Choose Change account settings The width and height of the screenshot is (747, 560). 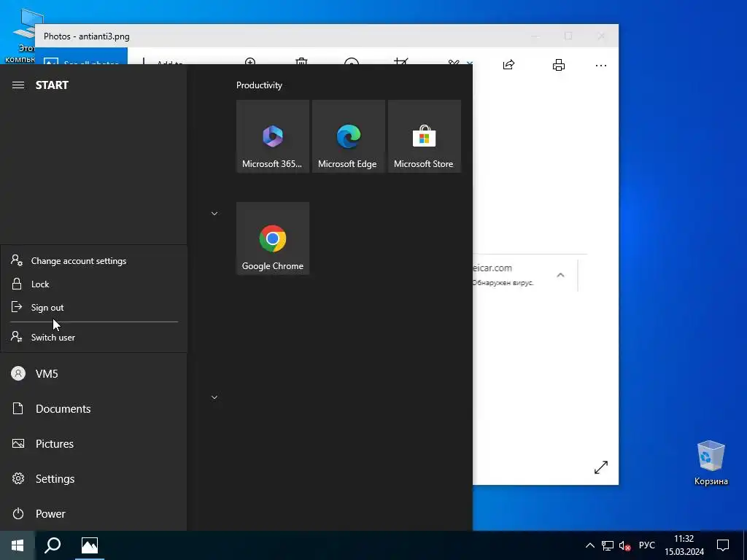coord(94,261)
